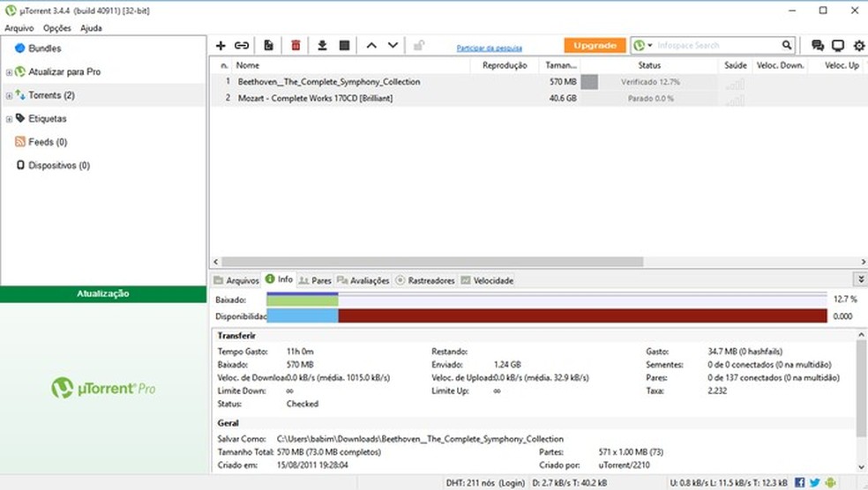Screen dimensions: 868x490
Task: Click the Twitter icon in status bar
Action: (x=815, y=483)
